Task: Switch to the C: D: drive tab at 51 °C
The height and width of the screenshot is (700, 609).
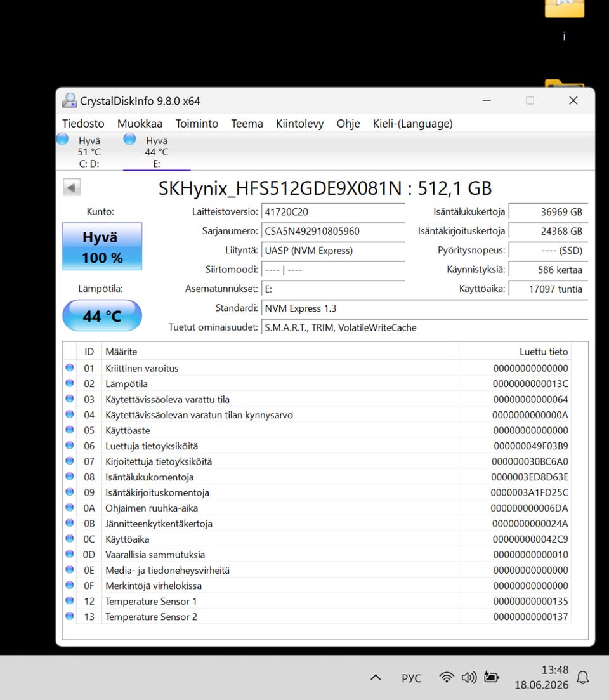Action: point(89,152)
